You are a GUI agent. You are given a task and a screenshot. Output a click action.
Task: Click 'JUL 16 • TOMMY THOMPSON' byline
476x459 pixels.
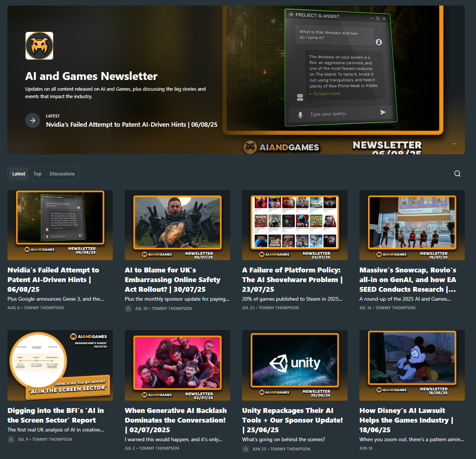click(x=387, y=308)
